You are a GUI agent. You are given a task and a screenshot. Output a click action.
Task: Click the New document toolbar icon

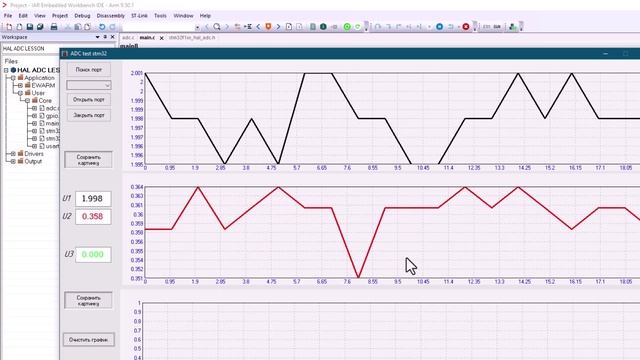(9, 27)
